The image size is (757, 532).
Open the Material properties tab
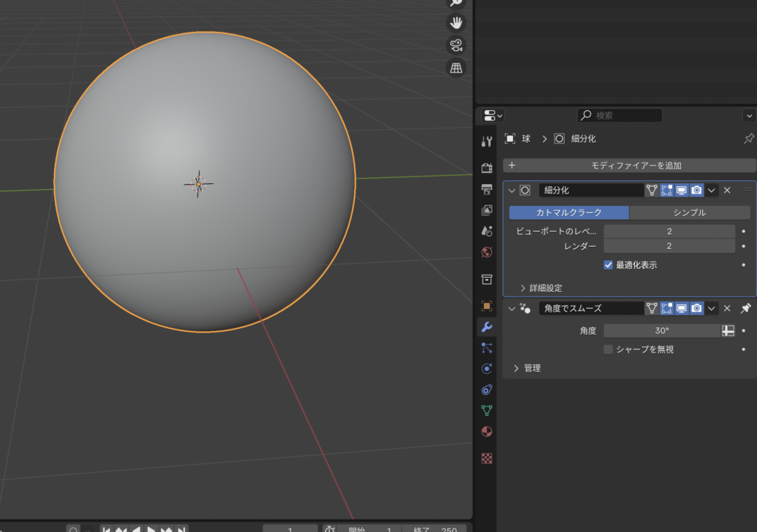(x=486, y=432)
